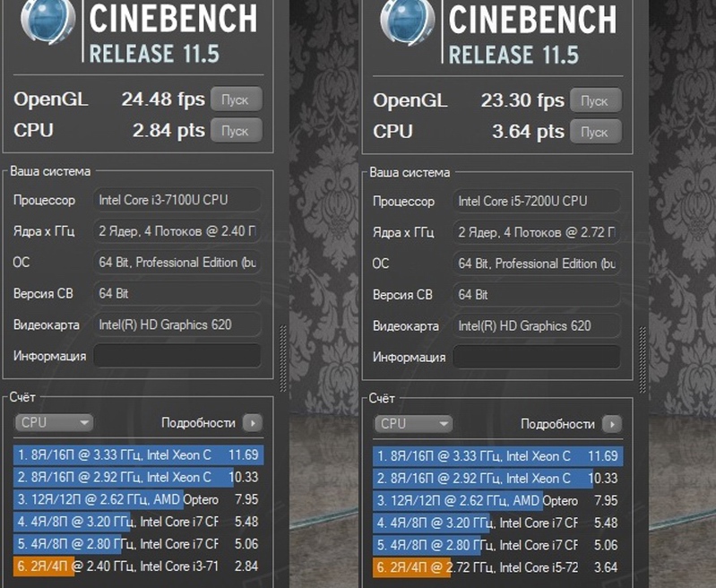Image resolution: width=716 pixels, height=588 pixels.
Task: Run the CPU test in the left i3-7100U window
Action: click(236, 131)
